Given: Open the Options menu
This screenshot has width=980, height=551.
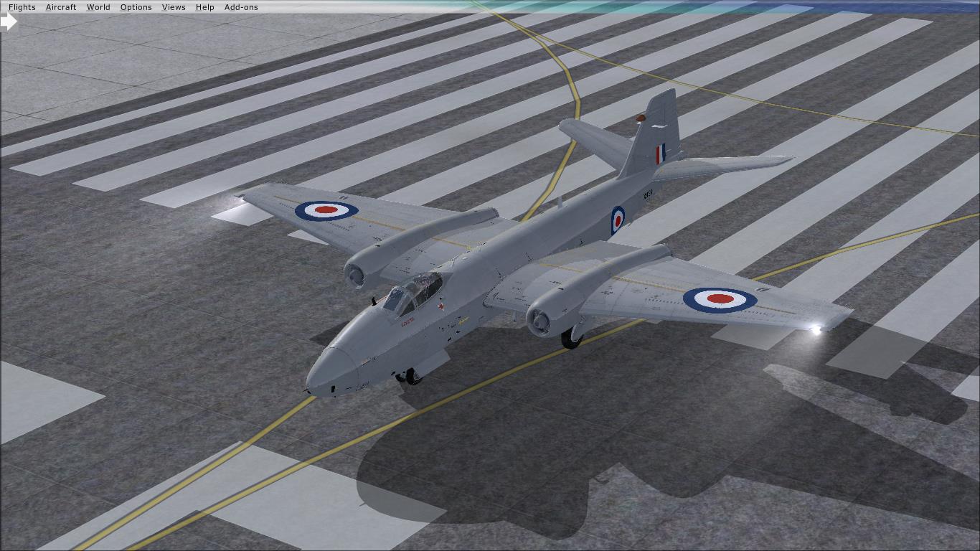Looking at the screenshot, I should [x=136, y=7].
